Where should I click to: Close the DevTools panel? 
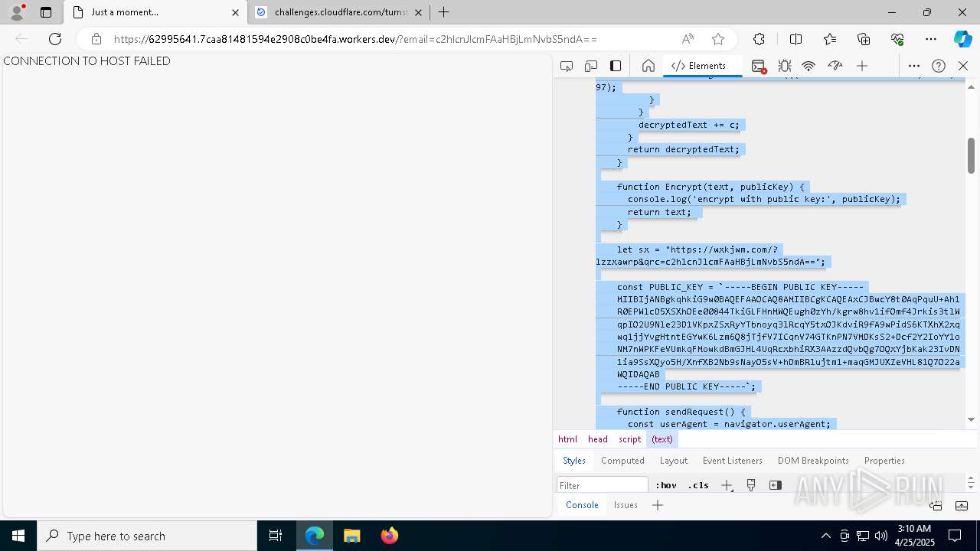963,66
